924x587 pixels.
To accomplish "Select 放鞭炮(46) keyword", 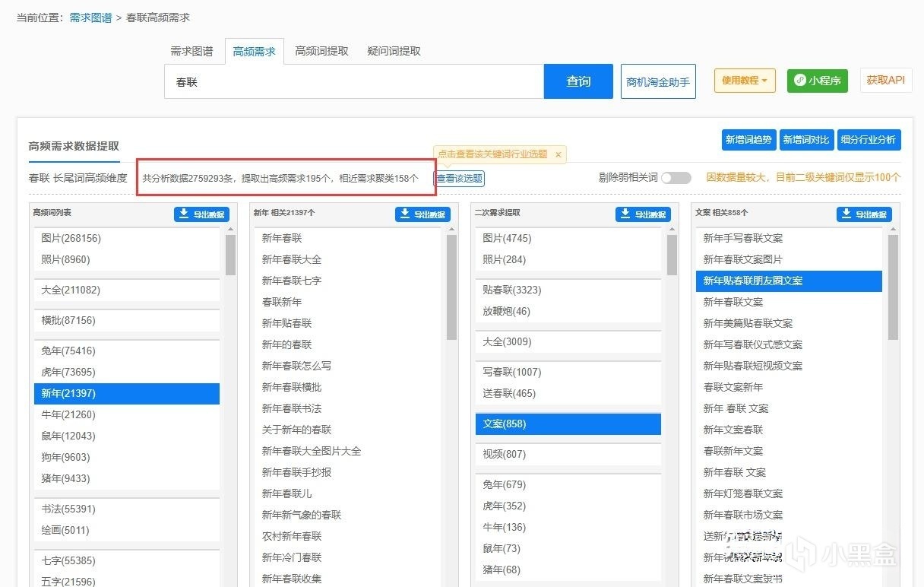I will pos(568,311).
